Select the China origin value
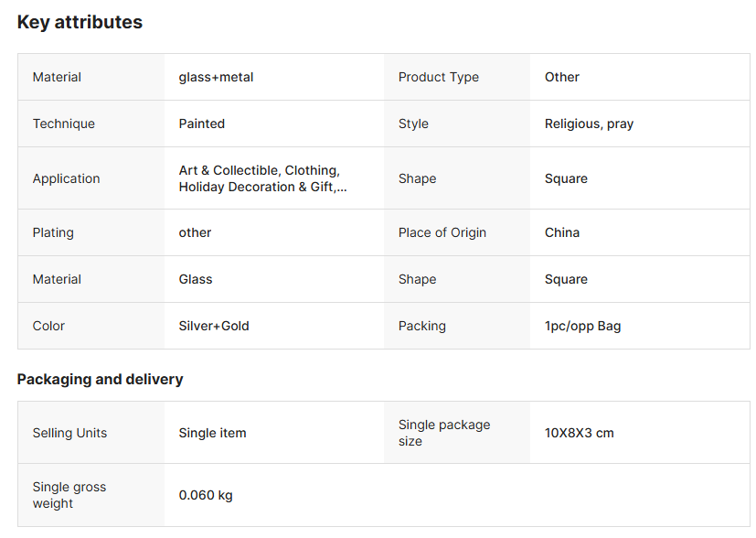The width and height of the screenshot is (756, 538). (x=561, y=232)
